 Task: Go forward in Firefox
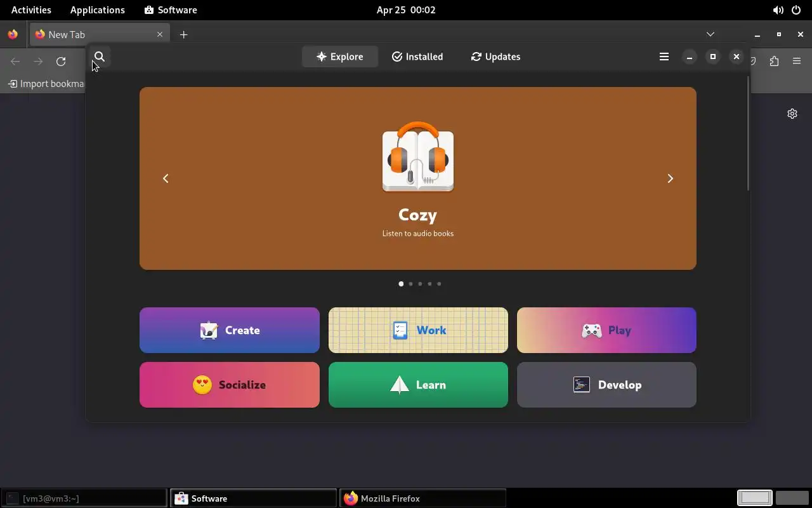coord(38,62)
